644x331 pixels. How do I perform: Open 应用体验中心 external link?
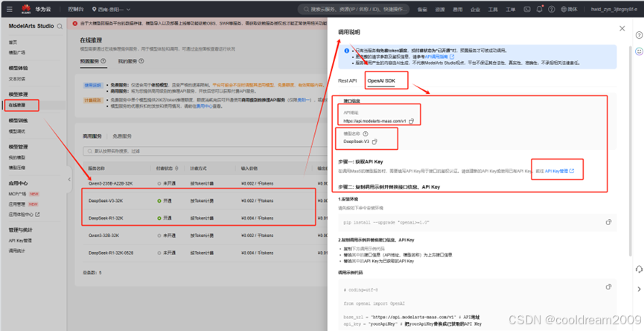pyautogui.click(x=25, y=215)
